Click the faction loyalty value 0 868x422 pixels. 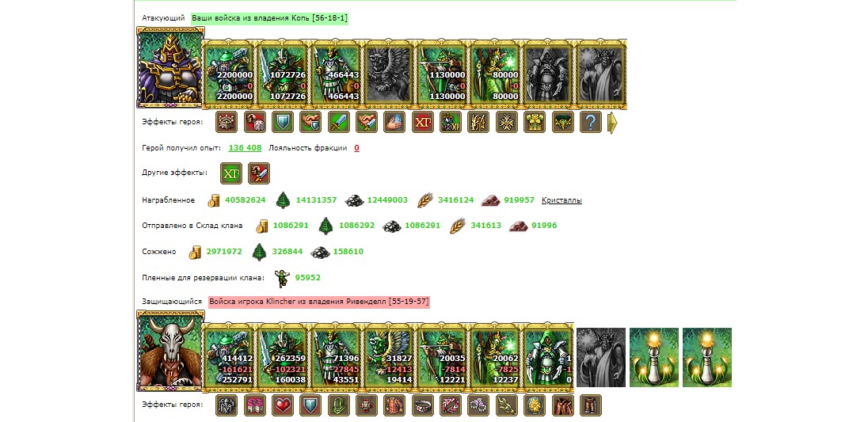[x=356, y=148]
